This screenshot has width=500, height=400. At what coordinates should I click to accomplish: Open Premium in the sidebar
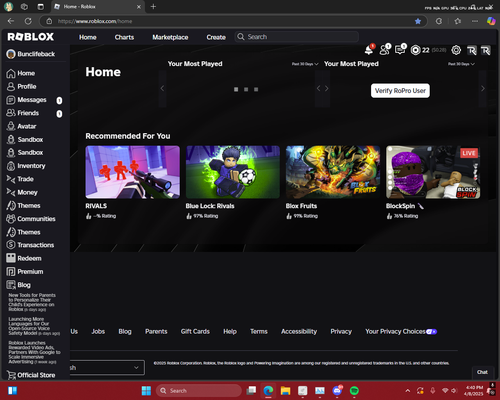click(x=30, y=272)
